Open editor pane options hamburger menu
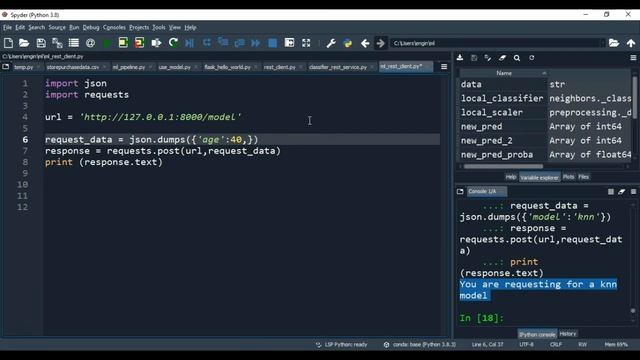The image size is (640, 360). 444,67
